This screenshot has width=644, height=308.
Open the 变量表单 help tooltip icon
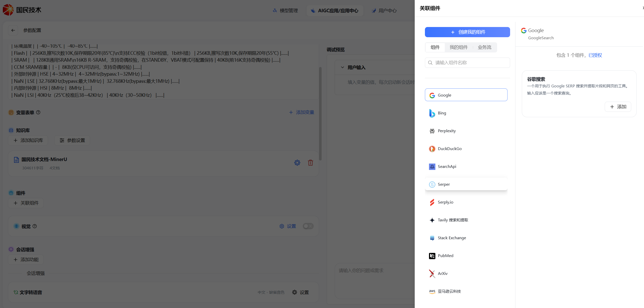[38, 112]
